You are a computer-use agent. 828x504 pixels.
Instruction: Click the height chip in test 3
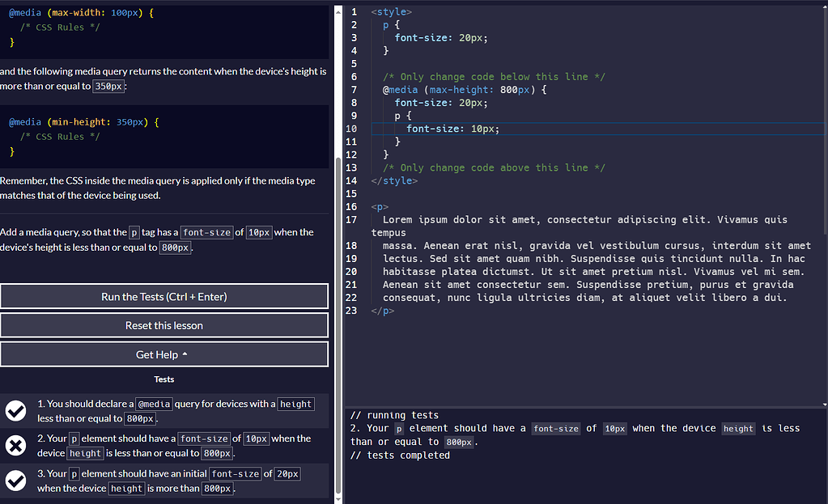(x=126, y=488)
